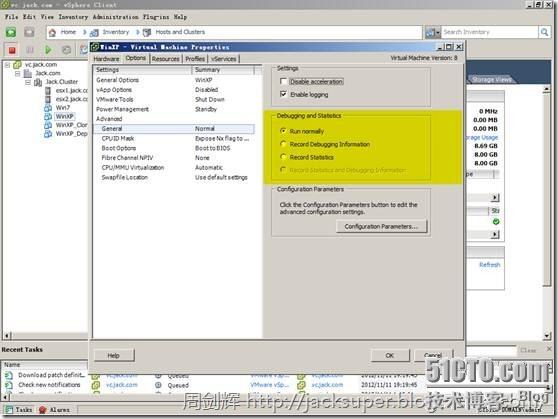Click the Cancel button

coord(433,355)
